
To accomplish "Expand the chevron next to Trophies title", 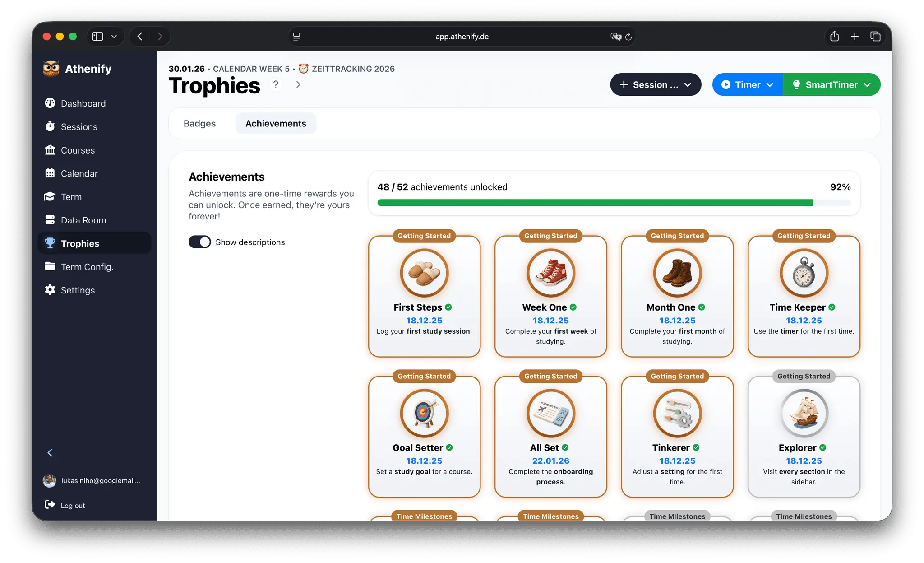I will pos(298,84).
